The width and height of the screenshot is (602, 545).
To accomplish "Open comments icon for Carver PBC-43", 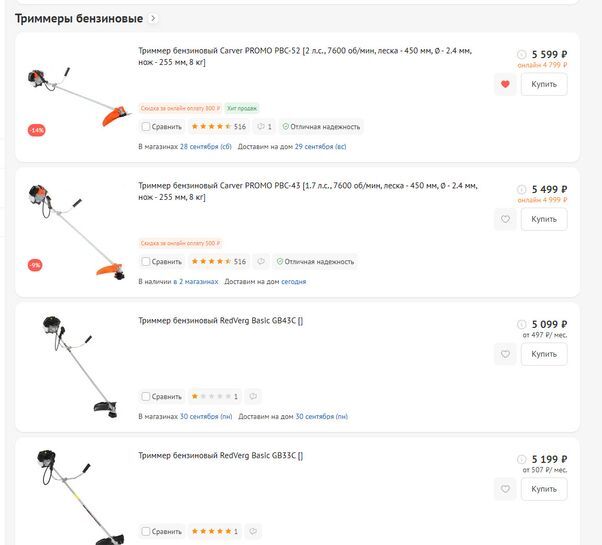I will tap(261, 261).
